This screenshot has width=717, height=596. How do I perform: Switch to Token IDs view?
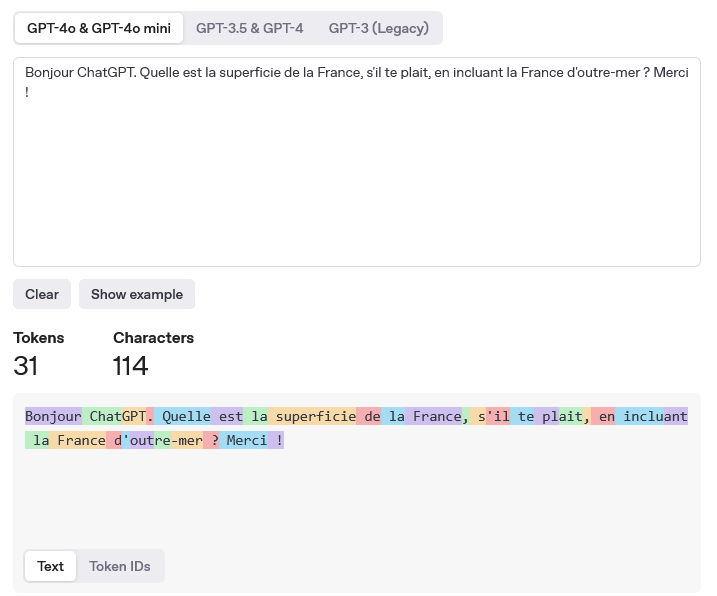pyautogui.click(x=120, y=566)
